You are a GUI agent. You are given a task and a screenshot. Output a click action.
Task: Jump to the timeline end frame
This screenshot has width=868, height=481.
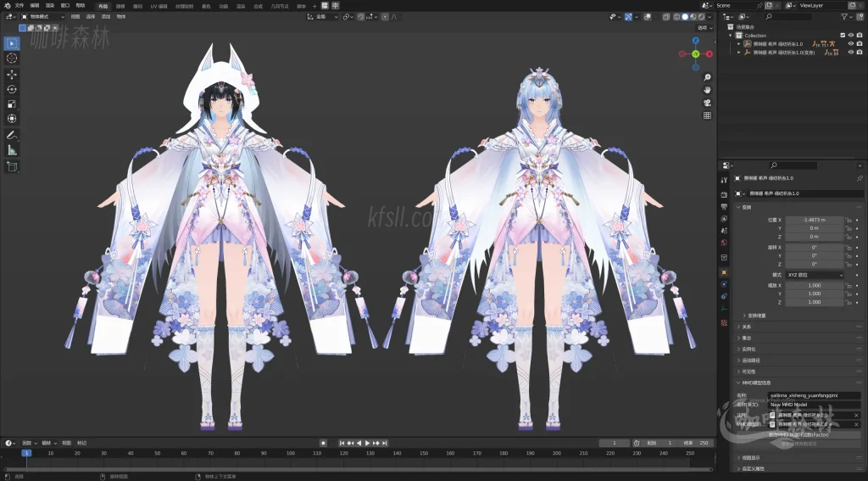[x=384, y=444]
